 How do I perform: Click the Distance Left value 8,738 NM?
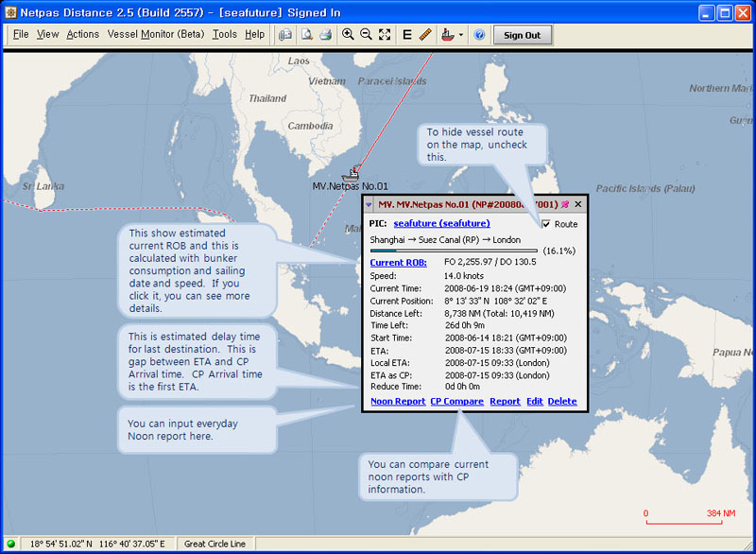pyautogui.click(x=500, y=314)
